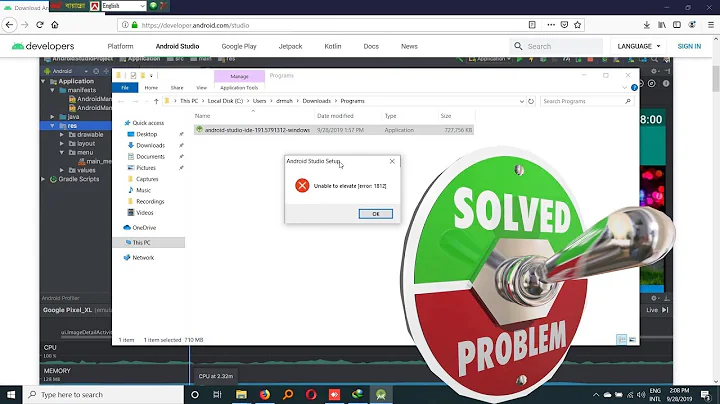Collapse the manifests folder node
Image resolution: width=720 pixels, height=404 pixels.
(52, 90)
